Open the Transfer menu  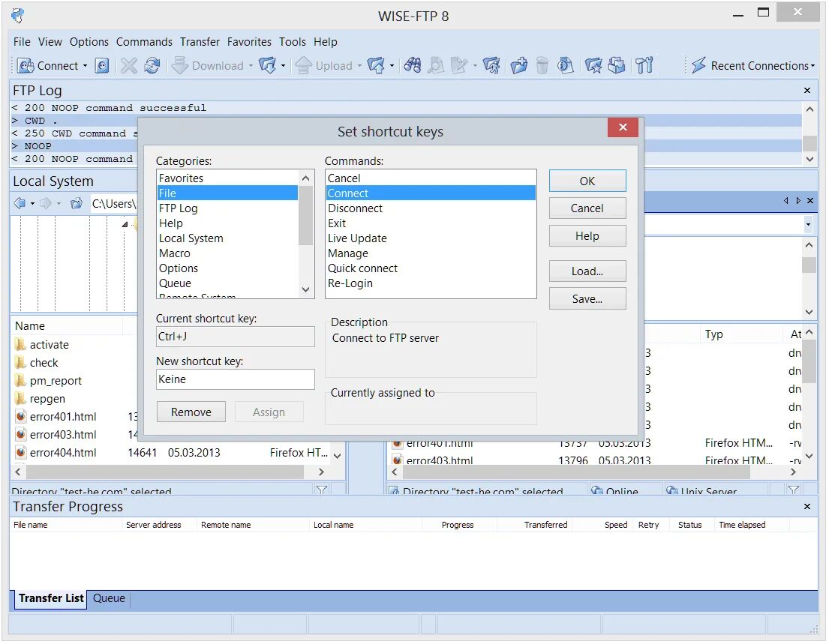tap(200, 42)
